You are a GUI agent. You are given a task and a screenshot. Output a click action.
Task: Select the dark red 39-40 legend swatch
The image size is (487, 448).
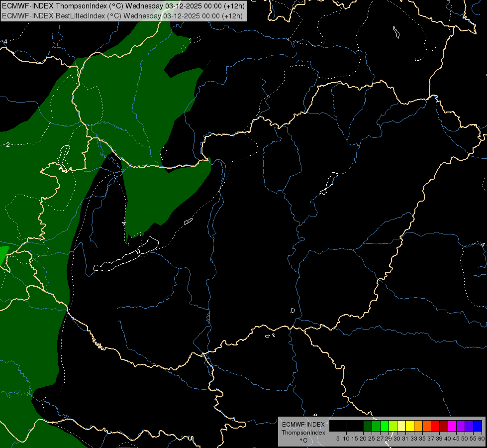(x=444, y=426)
